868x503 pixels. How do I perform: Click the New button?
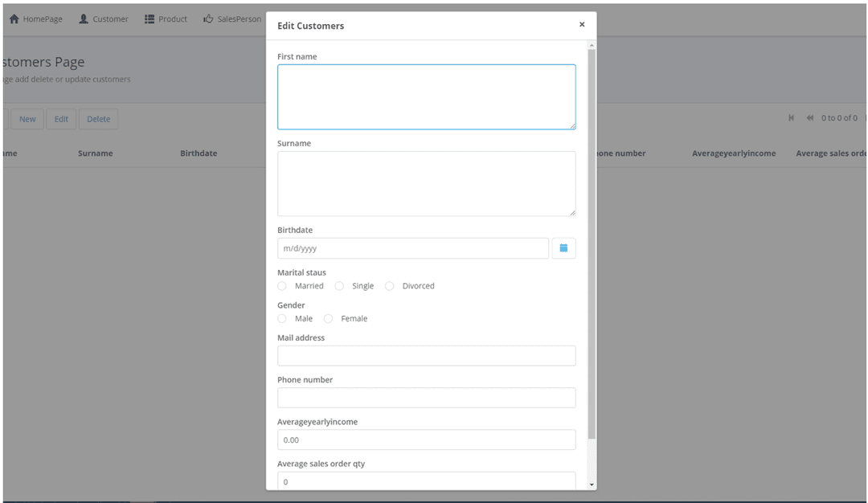(27, 119)
